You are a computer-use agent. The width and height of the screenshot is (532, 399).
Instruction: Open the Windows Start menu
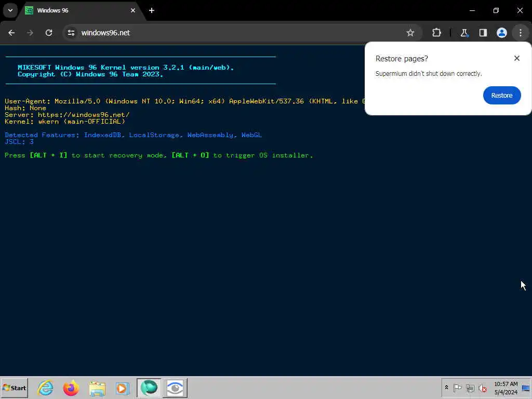[14, 388]
